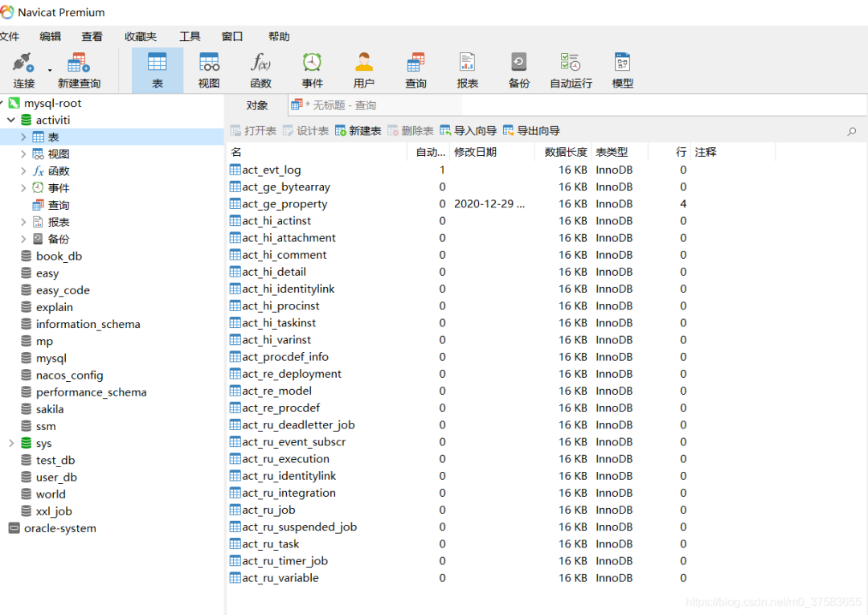Image resolution: width=868 pixels, height=615 pixels.
Task: Open the 编辑 menu
Action: pyautogui.click(x=51, y=36)
